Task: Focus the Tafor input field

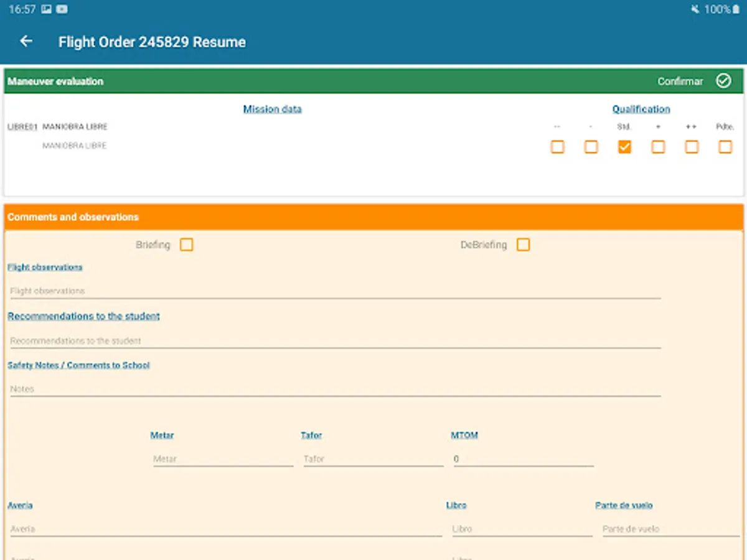Action: (x=372, y=459)
